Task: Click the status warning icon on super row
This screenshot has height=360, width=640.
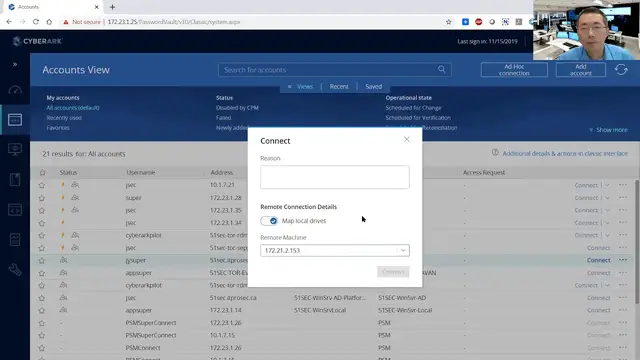Action: 63,198
